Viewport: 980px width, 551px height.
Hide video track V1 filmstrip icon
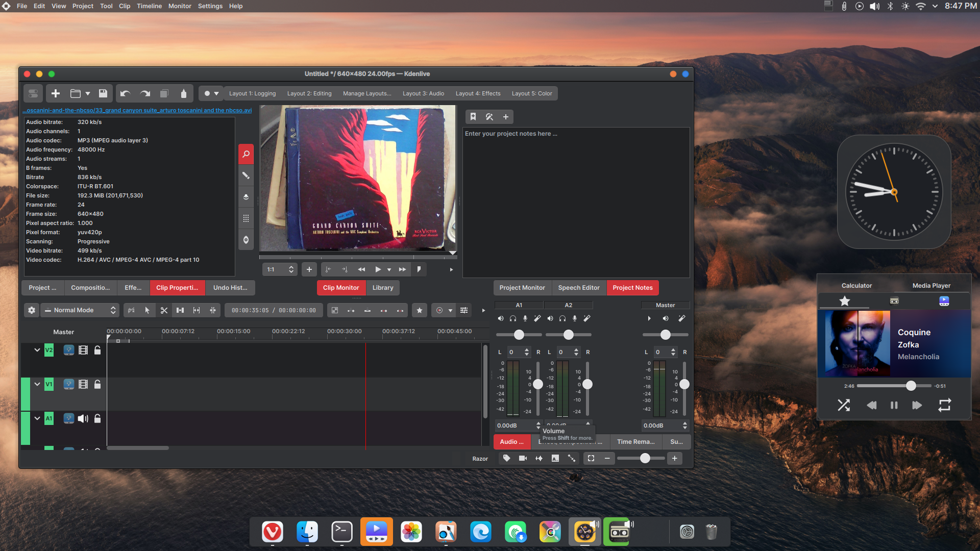[x=83, y=384]
